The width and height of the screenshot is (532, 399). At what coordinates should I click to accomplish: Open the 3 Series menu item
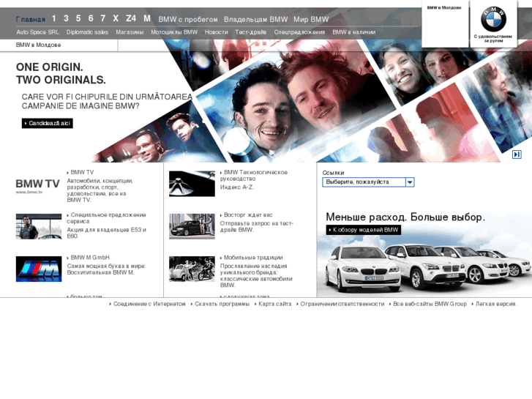[66, 18]
